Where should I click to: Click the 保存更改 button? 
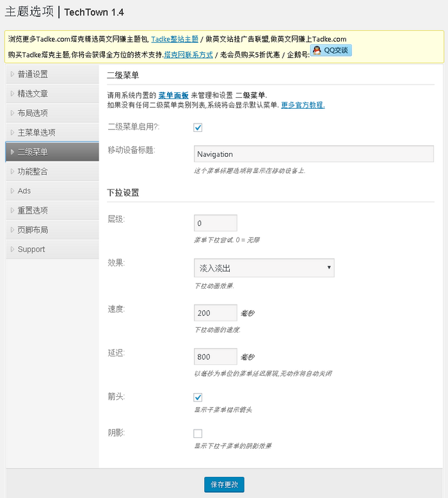tap(224, 485)
